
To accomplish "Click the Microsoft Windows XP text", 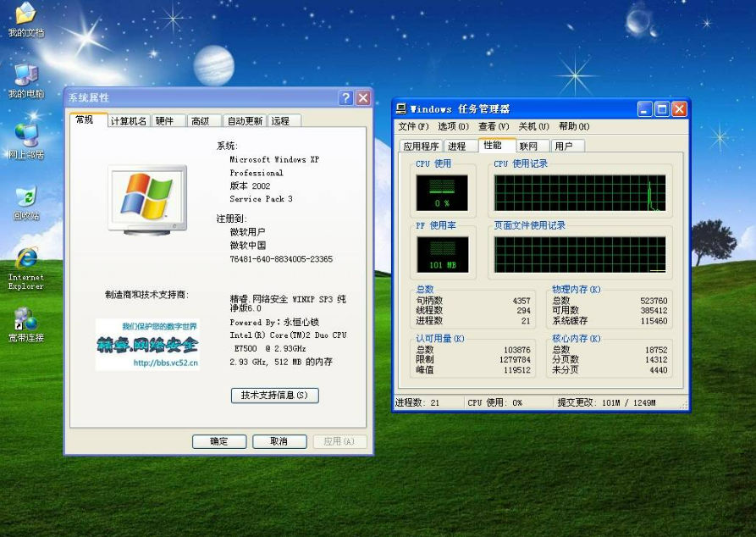I will pos(274,160).
